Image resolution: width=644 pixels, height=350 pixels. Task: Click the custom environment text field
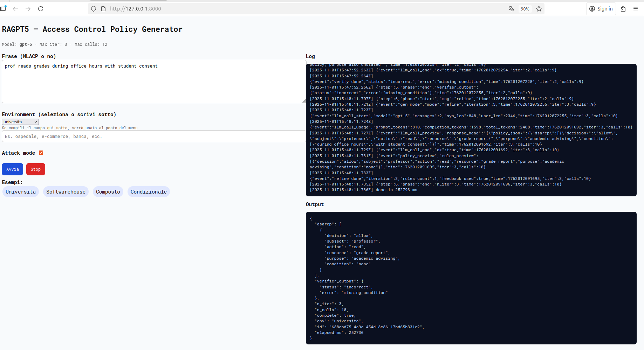[154, 136]
